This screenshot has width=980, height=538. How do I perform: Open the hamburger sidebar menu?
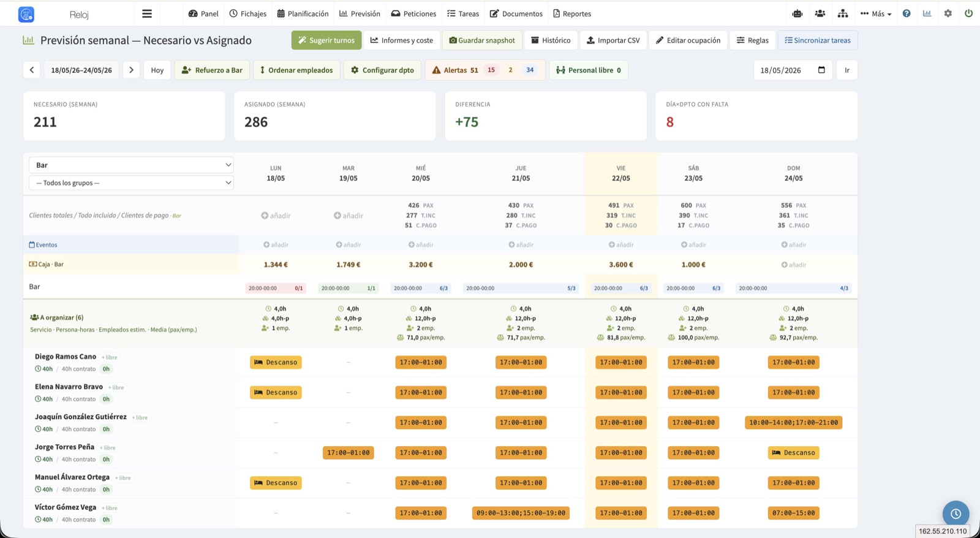(147, 13)
